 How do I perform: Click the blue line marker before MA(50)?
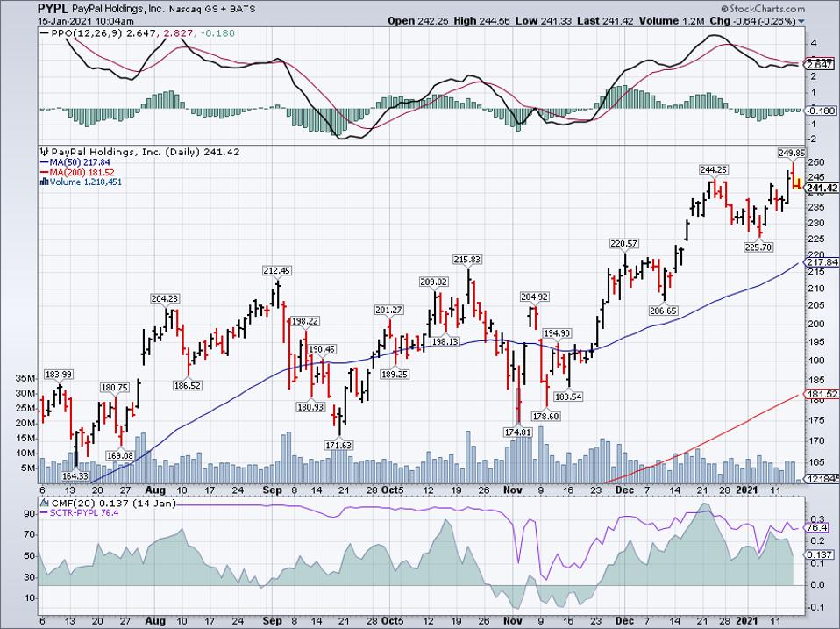[45, 162]
